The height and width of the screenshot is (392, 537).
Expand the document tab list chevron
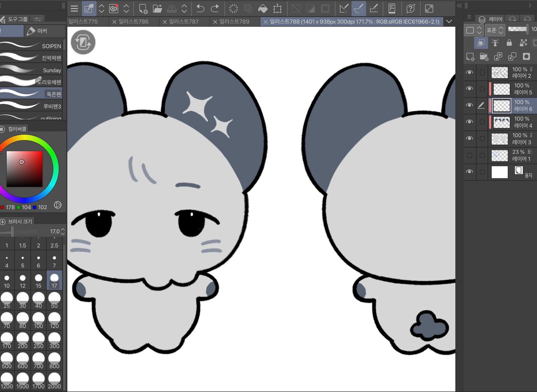(x=449, y=21)
